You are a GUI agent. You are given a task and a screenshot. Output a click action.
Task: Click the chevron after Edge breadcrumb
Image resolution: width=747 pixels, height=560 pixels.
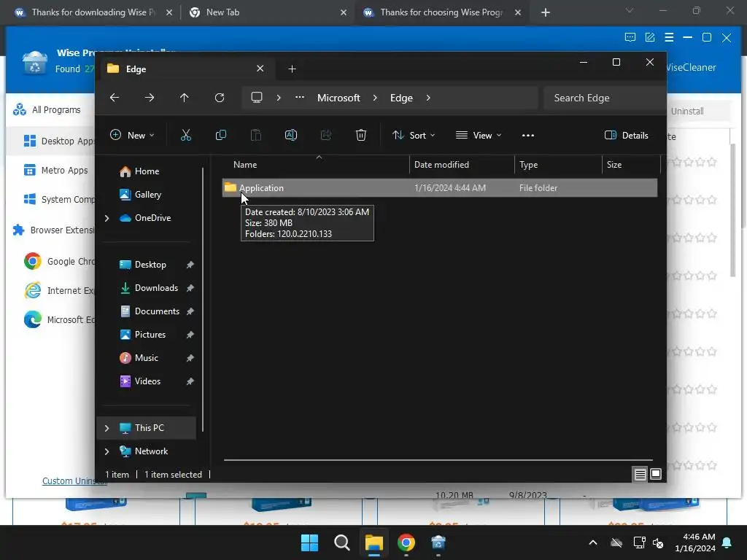(x=428, y=98)
